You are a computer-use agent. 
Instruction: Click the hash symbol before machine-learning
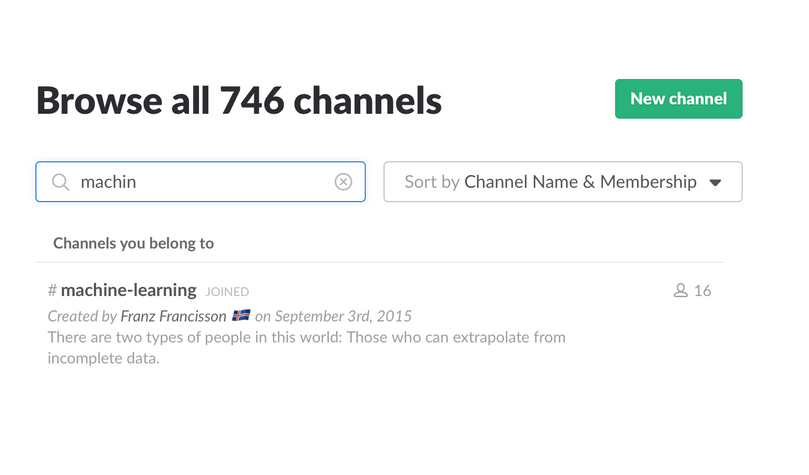click(x=52, y=290)
